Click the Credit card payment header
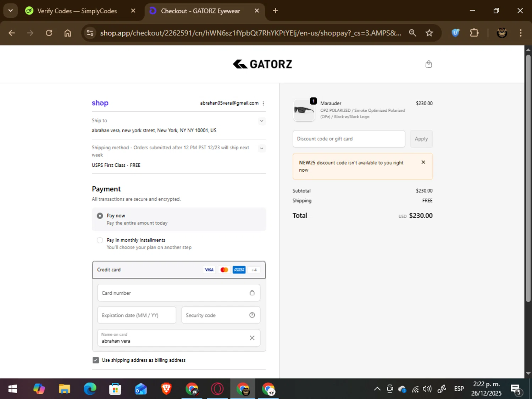This screenshot has height=399, width=532. (179, 270)
